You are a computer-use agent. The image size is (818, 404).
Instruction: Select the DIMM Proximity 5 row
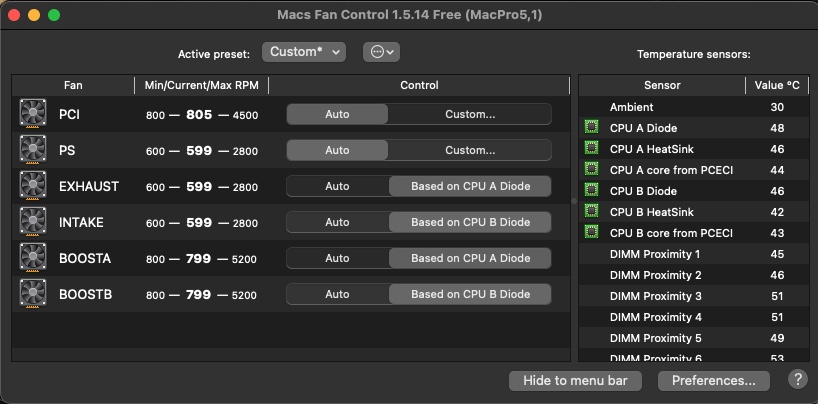point(694,338)
